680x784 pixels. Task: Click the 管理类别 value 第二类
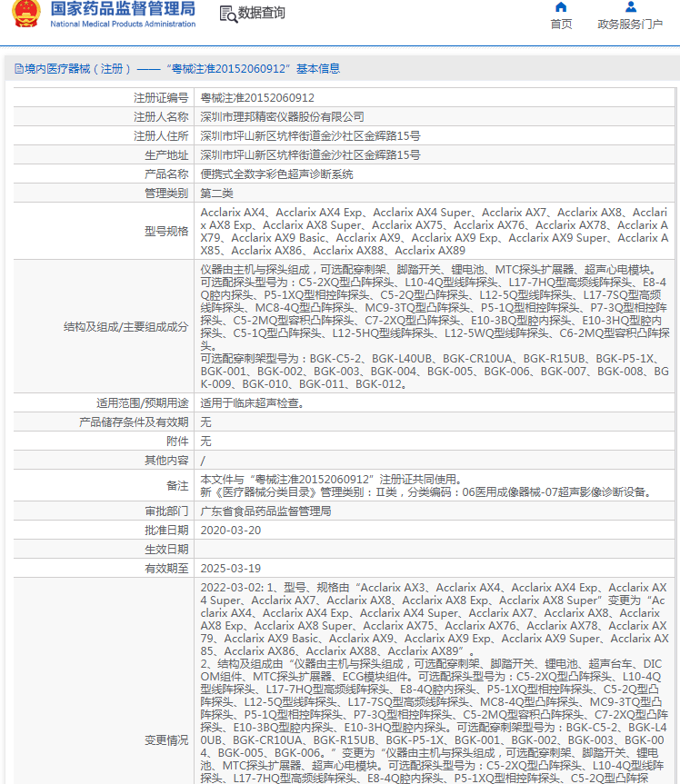(216, 193)
